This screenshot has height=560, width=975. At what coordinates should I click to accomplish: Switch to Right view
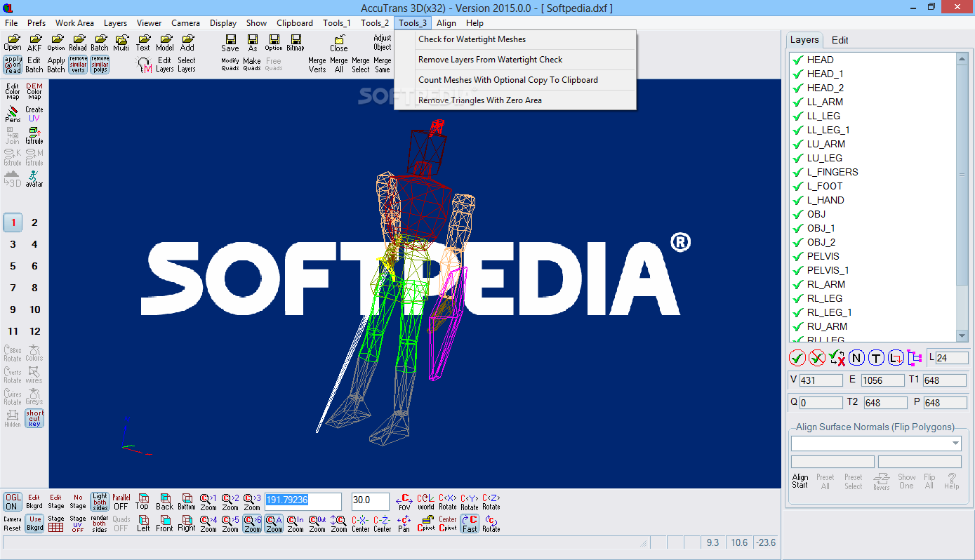pyautogui.click(x=187, y=524)
